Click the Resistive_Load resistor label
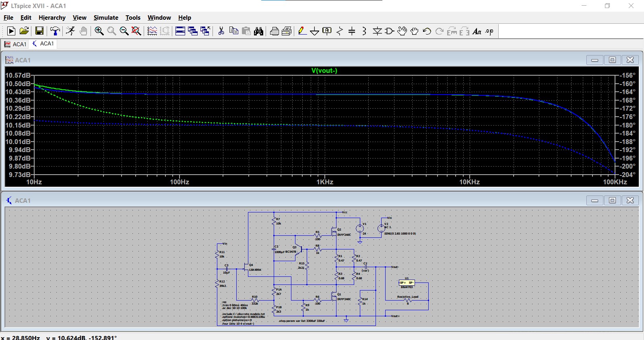644x340 pixels. tap(408, 297)
